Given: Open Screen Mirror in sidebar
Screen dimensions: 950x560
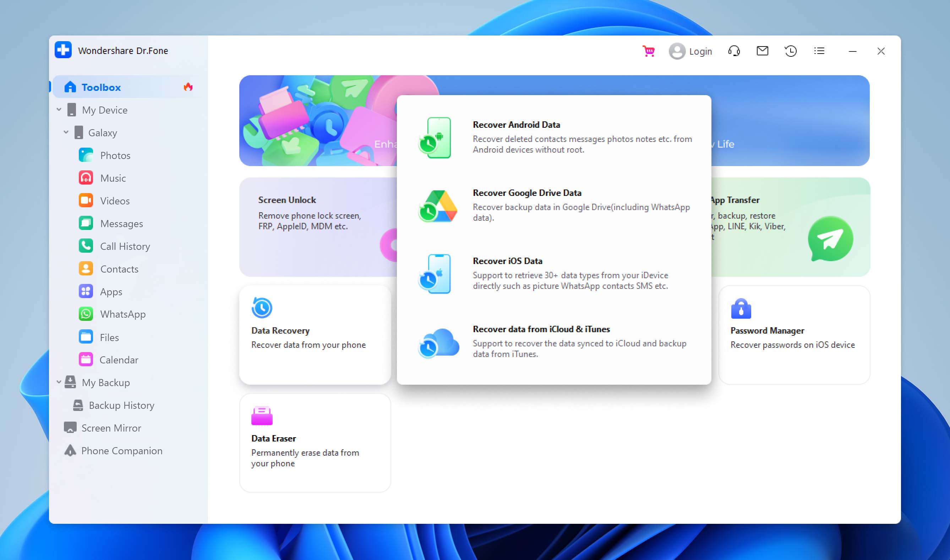Looking at the screenshot, I should (x=111, y=428).
